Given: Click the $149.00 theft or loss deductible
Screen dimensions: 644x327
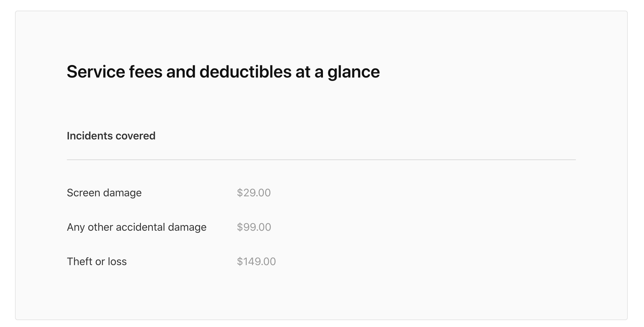Looking at the screenshot, I should [x=256, y=262].
